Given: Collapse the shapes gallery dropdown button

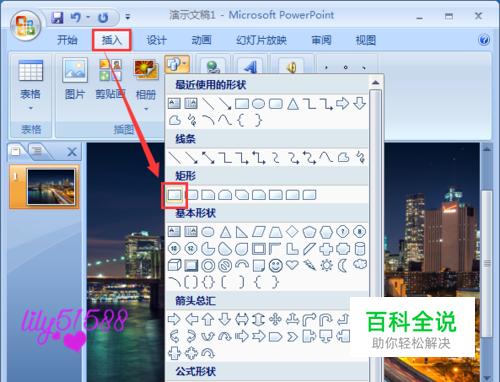Looking at the screenshot, I should tap(177, 64).
